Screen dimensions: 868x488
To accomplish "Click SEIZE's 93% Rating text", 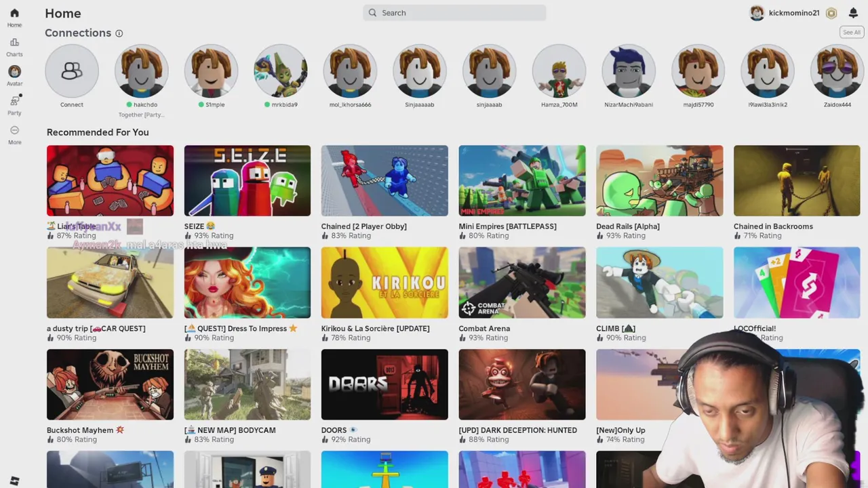I will click(214, 236).
